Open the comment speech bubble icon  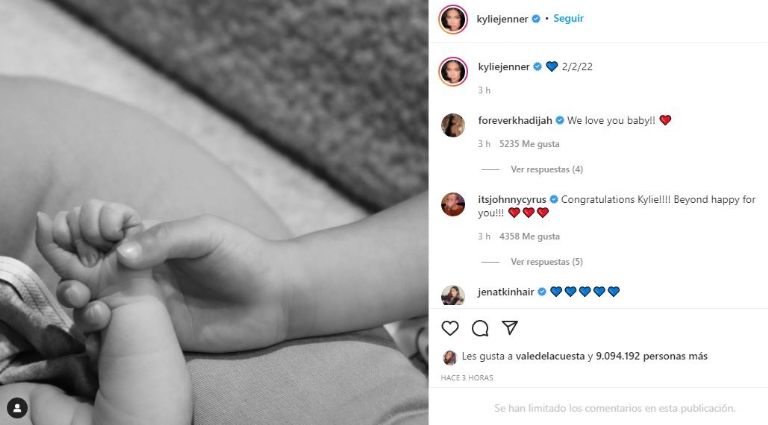(x=480, y=328)
